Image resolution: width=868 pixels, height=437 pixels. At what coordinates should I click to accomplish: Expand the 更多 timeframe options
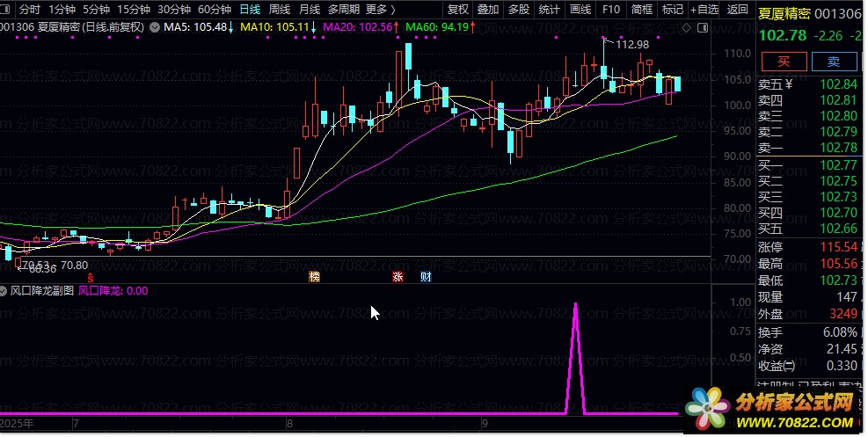(x=380, y=10)
